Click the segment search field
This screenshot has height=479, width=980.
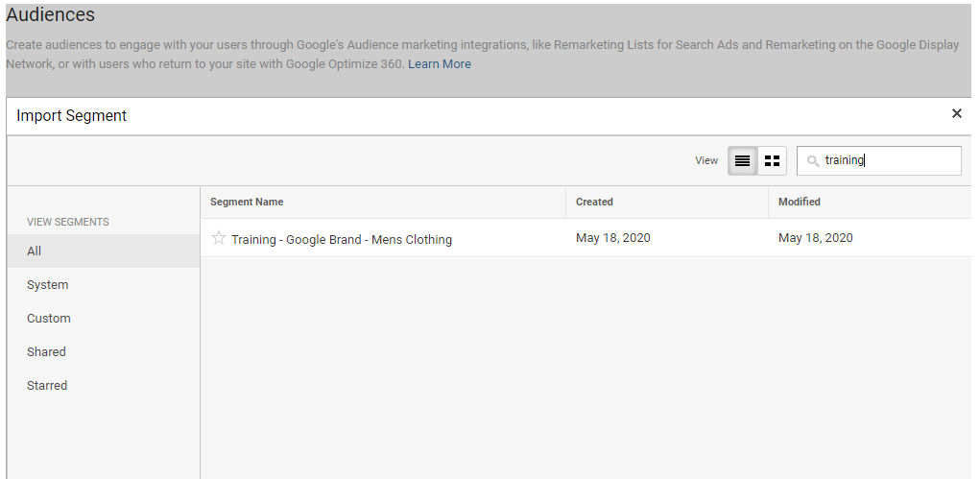tap(879, 160)
